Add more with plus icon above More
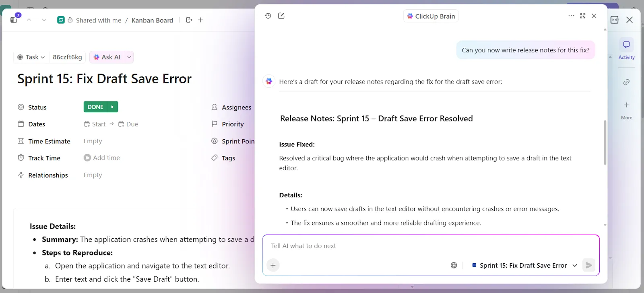Image resolution: width=644 pixels, height=293 pixels. pos(626,105)
